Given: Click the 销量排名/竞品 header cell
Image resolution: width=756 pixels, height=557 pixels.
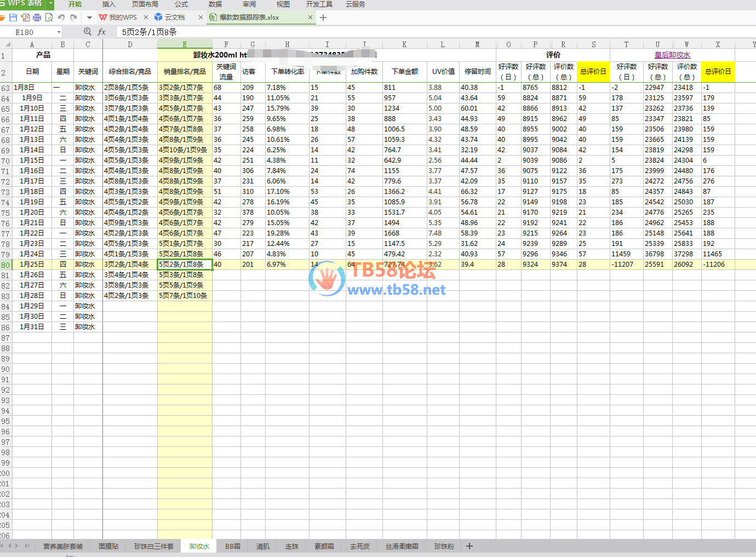Looking at the screenshot, I should (x=185, y=72).
